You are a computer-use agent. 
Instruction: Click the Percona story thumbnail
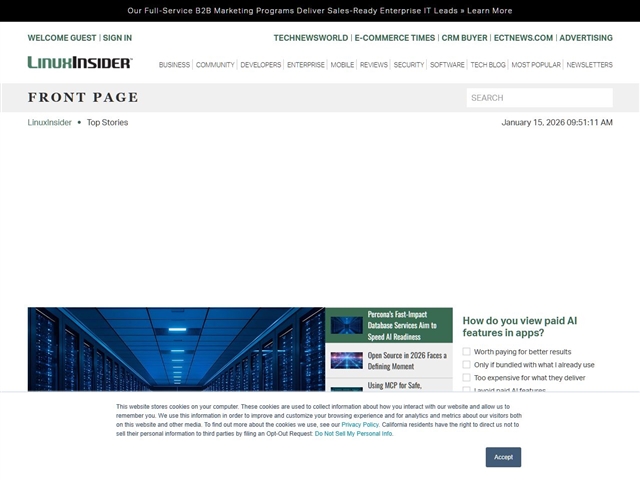(347, 325)
